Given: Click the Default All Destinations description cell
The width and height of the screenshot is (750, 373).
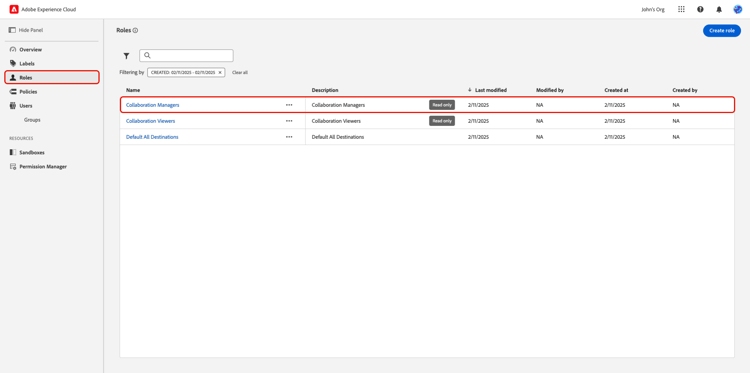Looking at the screenshot, I should click(338, 137).
